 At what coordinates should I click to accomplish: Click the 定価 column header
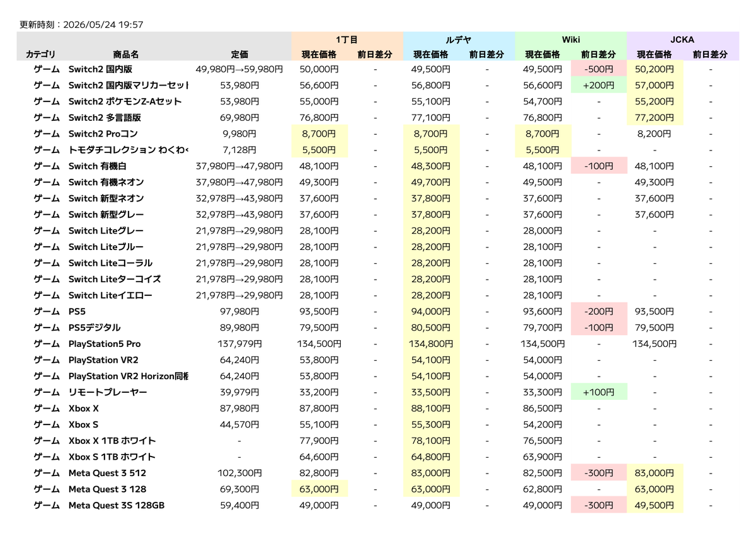[239, 55]
